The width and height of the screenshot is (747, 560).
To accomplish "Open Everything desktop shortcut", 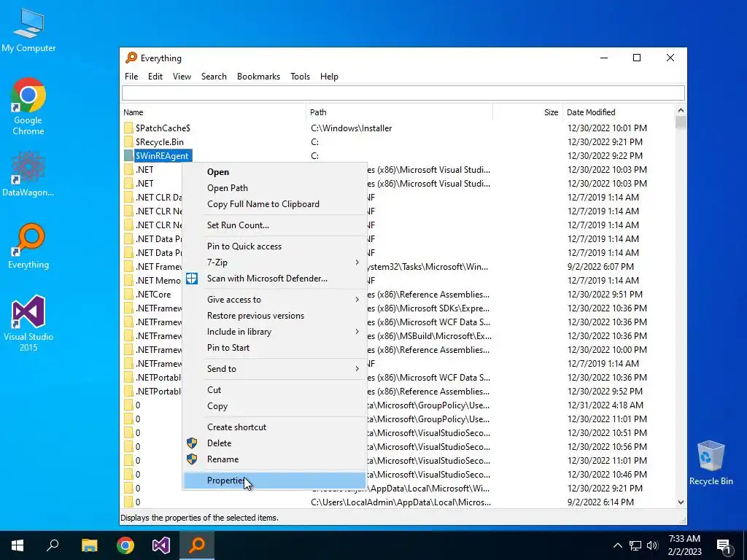I will click(x=28, y=246).
